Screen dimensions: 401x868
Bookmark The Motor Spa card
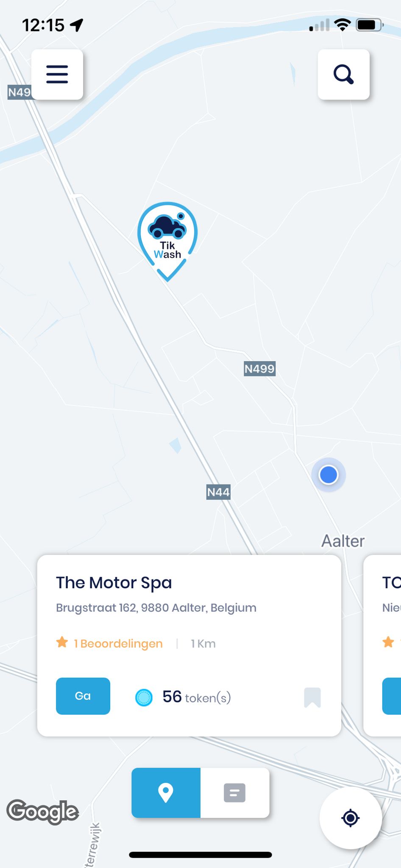click(312, 697)
